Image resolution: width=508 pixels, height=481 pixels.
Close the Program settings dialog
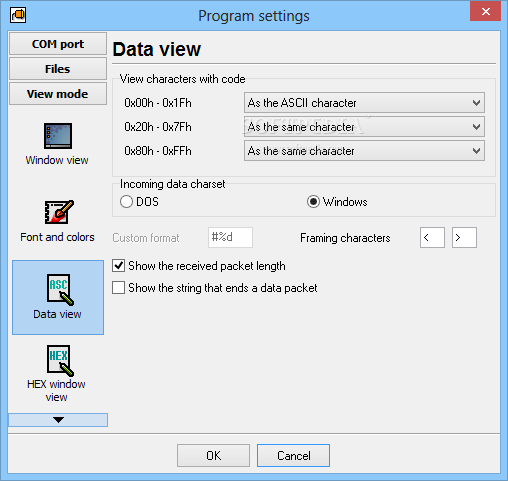485,11
